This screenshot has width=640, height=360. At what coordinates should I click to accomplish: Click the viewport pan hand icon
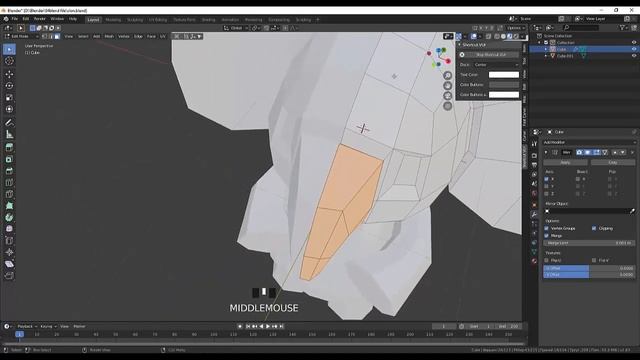447,86
